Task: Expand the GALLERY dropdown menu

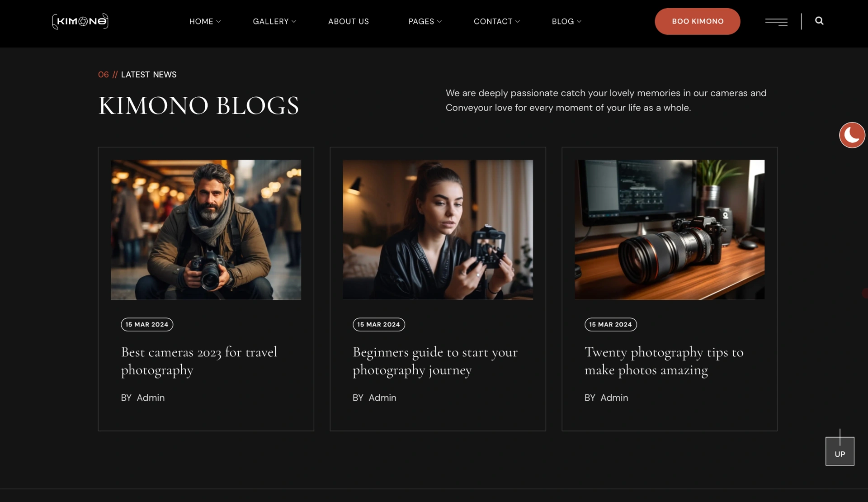Action: point(274,21)
